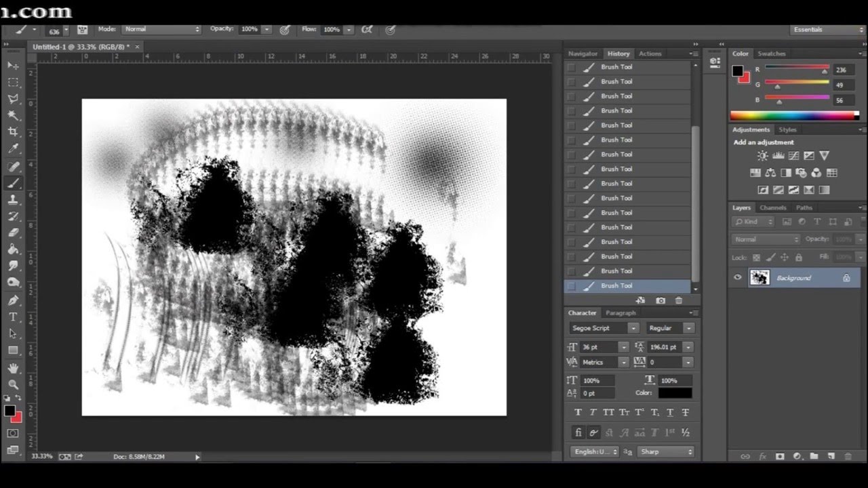
Task: Click the Character panel text color swatch
Action: coord(675,393)
